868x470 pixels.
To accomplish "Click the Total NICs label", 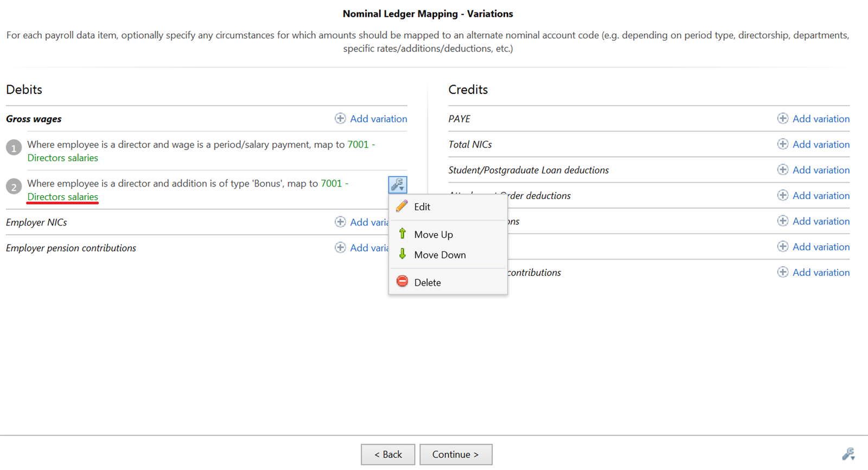I will (470, 144).
